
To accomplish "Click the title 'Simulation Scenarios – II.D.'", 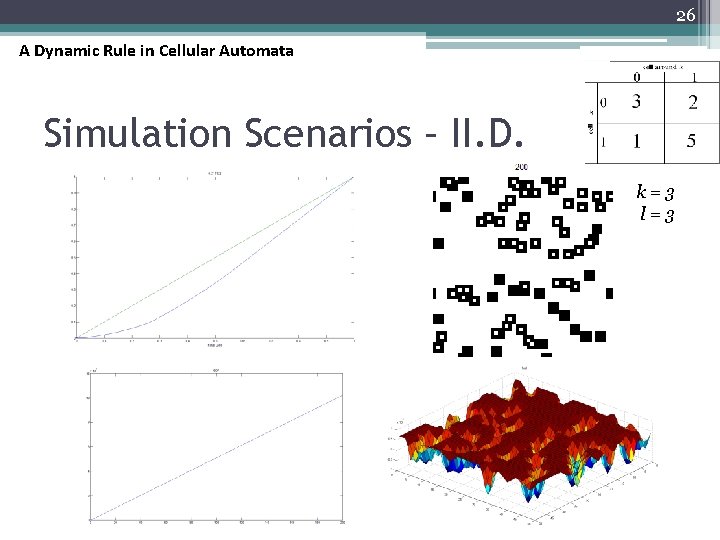I will point(283,133).
